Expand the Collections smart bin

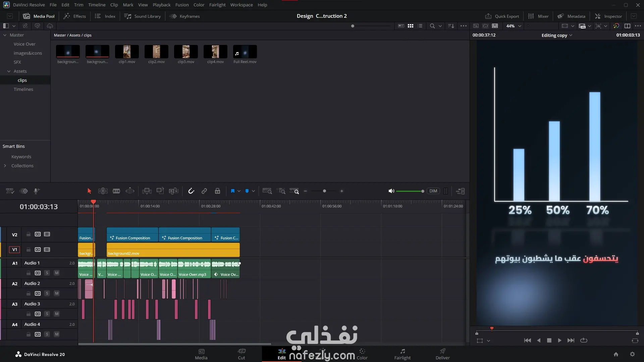coord(5,166)
